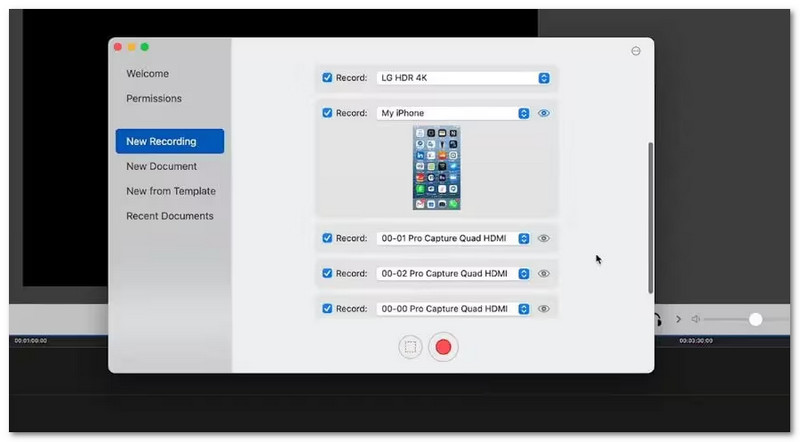Click timeline marker 00:01:00:00

coord(31,340)
